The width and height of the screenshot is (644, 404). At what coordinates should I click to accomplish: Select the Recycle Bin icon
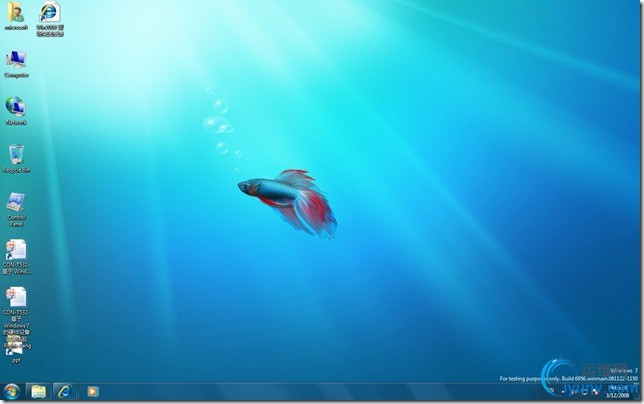tap(16, 158)
